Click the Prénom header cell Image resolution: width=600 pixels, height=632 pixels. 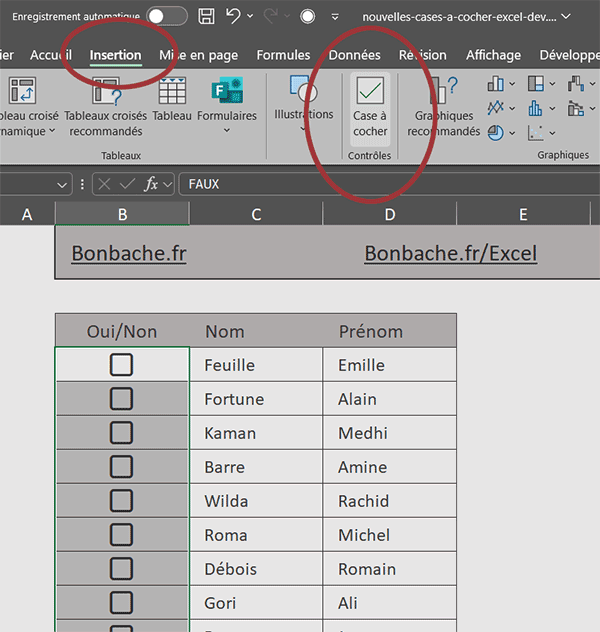pyautogui.click(x=390, y=331)
